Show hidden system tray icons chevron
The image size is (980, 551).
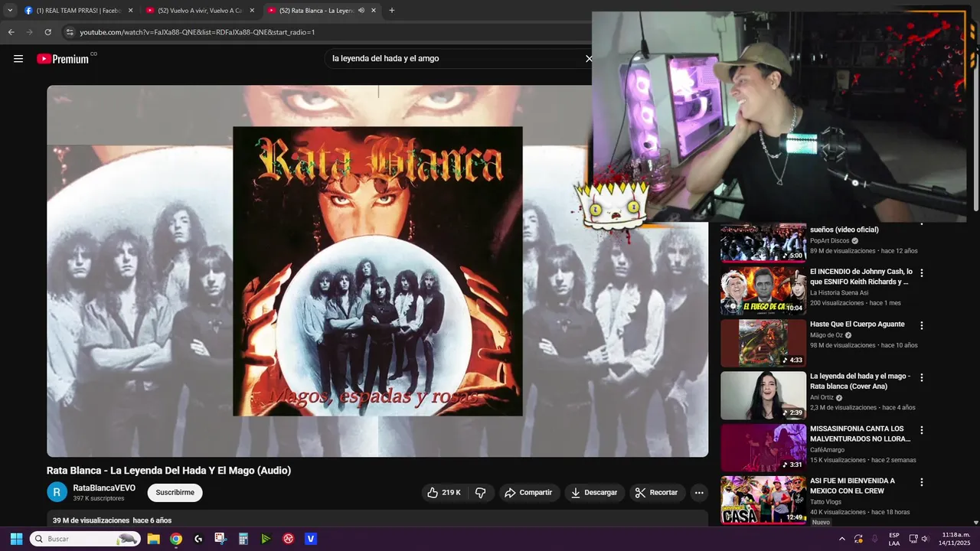click(842, 539)
